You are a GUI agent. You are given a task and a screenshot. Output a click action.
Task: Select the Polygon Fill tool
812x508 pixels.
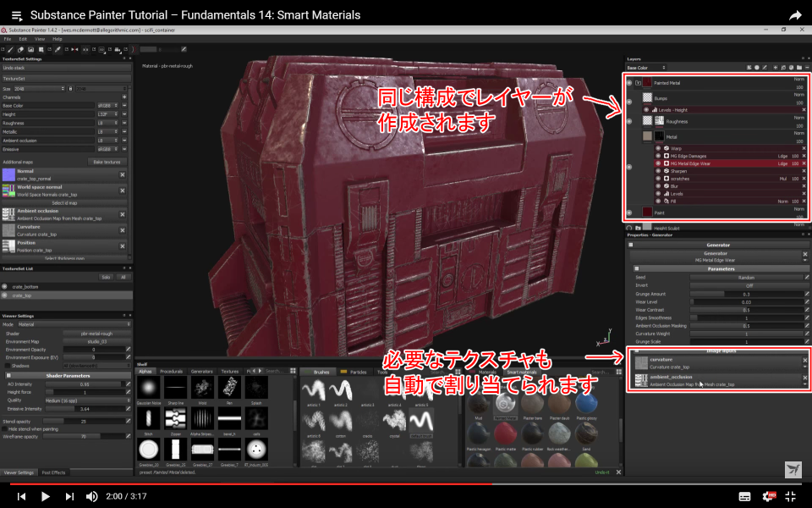(x=41, y=49)
